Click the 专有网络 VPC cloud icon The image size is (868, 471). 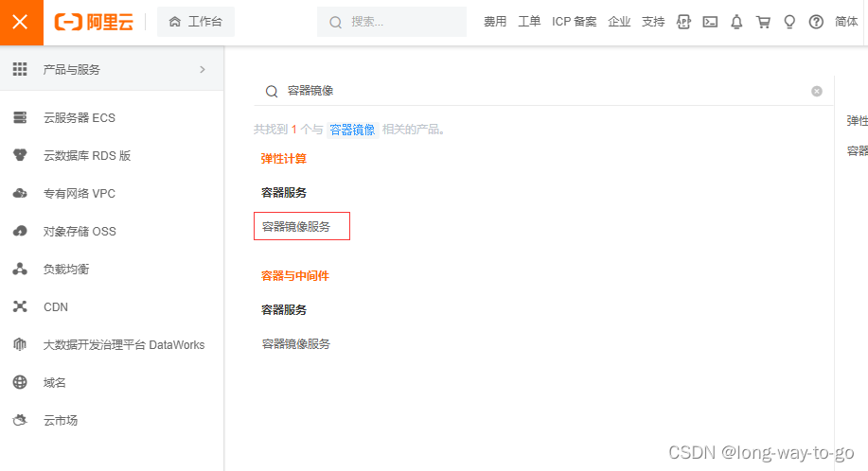click(20, 193)
